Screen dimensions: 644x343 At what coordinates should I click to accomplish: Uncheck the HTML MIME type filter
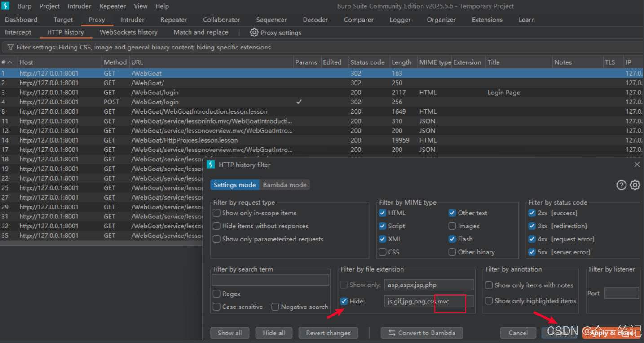(x=383, y=213)
